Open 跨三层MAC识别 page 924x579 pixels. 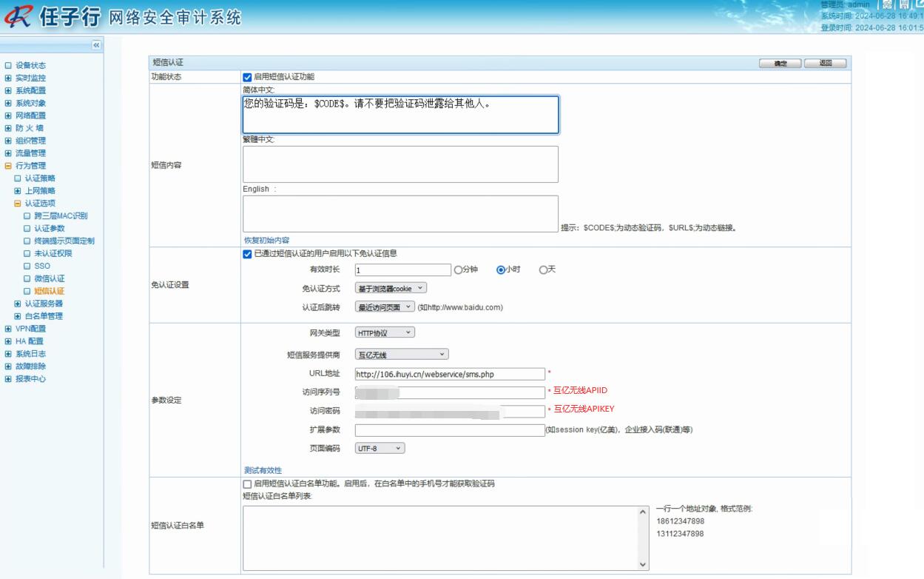tap(61, 216)
